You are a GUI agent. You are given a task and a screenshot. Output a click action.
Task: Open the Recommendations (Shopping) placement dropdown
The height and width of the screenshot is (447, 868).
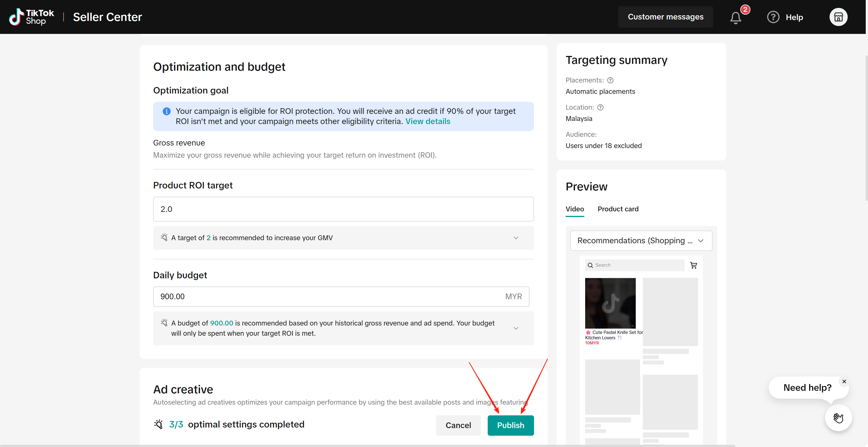641,240
